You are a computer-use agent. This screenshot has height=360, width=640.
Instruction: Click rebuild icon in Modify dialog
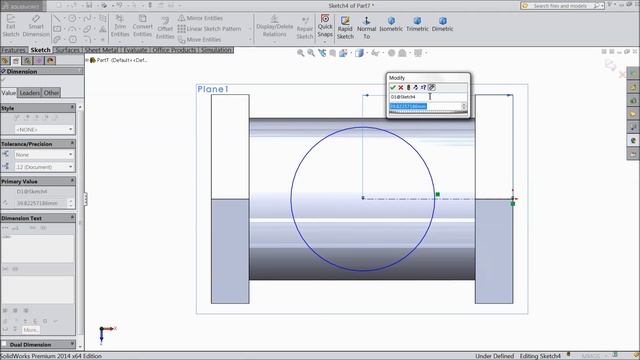(408, 87)
